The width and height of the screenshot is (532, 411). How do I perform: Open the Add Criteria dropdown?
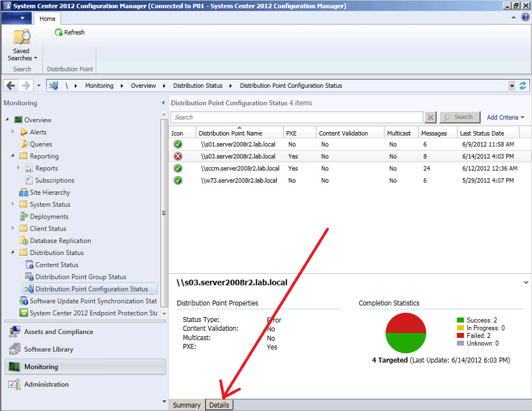(505, 117)
